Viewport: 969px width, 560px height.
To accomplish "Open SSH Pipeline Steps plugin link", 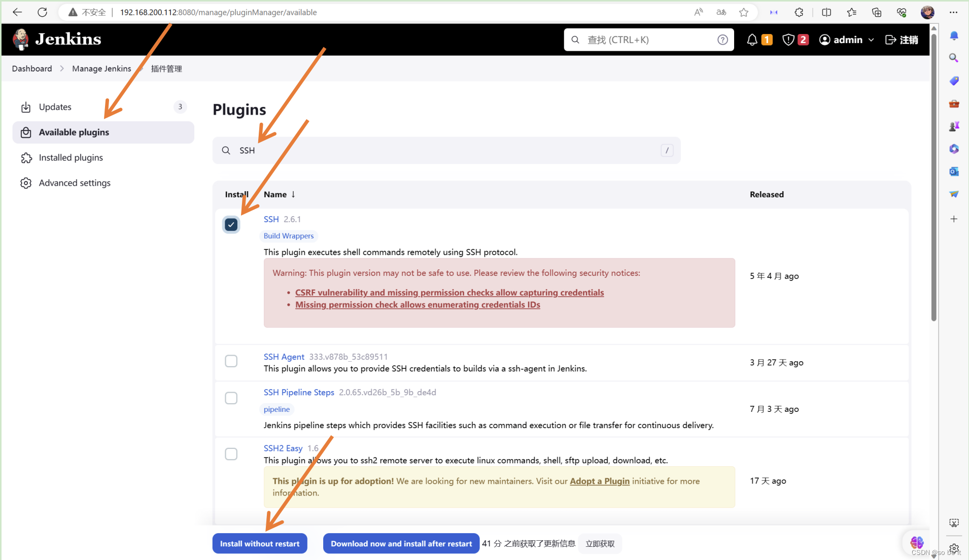I will tap(299, 392).
